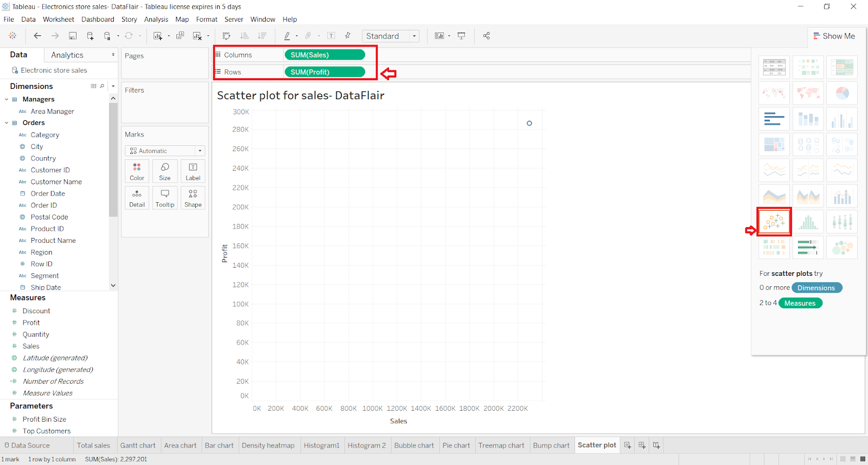Select the Customer Name dimension
The width and height of the screenshot is (868, 465).
pos(56,182)
